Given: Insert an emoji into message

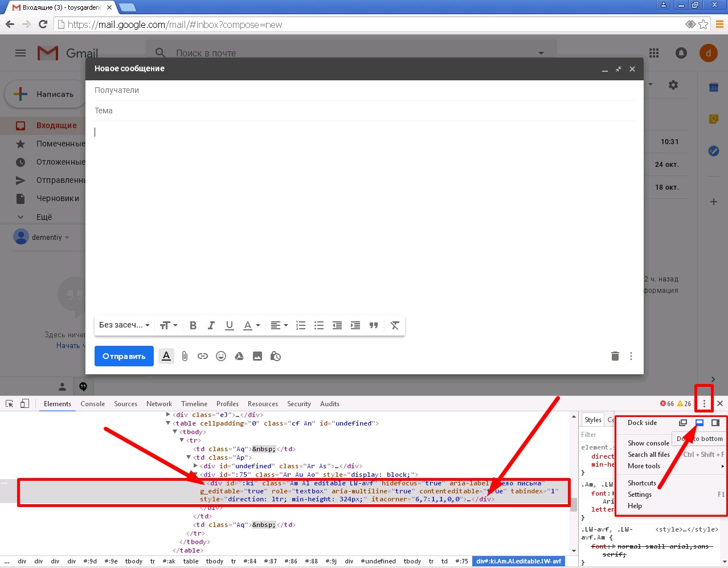Looking at the screenshot, I should coord(221,356).
